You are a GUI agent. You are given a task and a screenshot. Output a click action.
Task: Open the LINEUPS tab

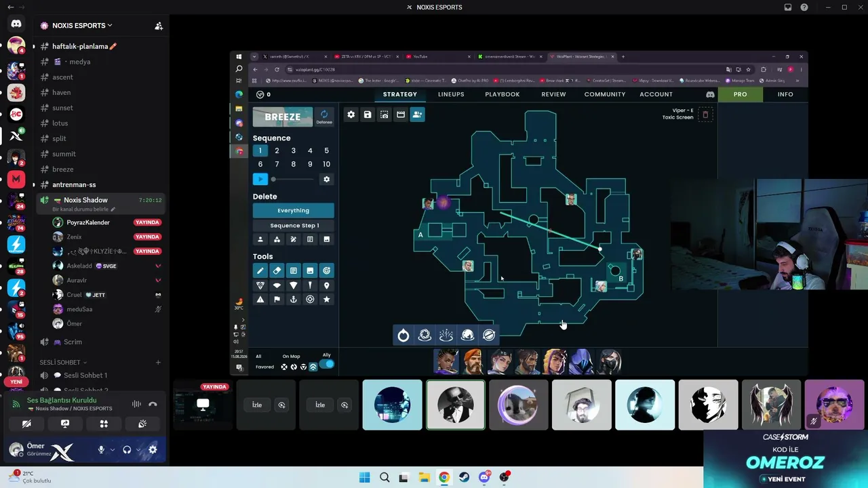pyautogui.click(x=451, y=94)
